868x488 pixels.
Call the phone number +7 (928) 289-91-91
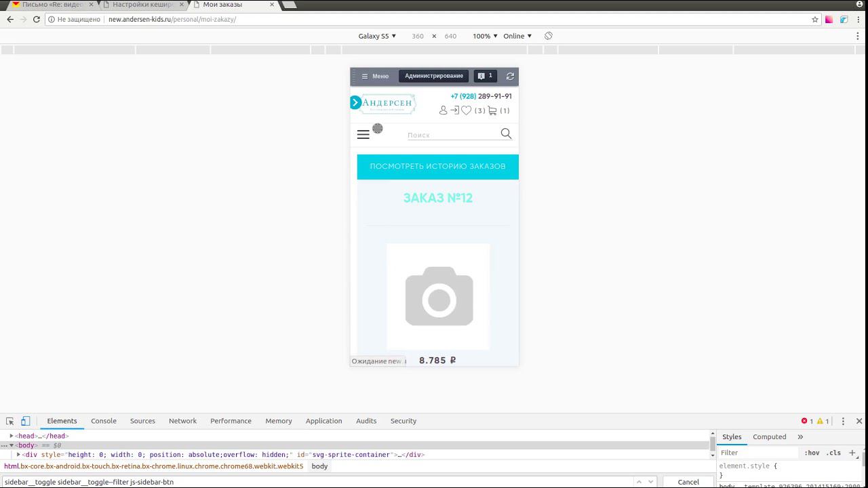(x=481, y=96)
